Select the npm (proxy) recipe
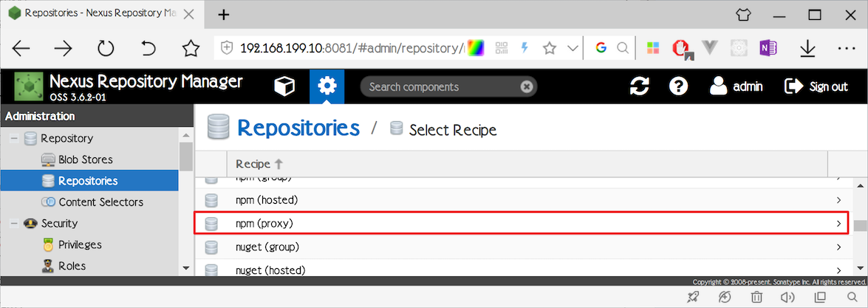868x308 pixels. point(521,224)
